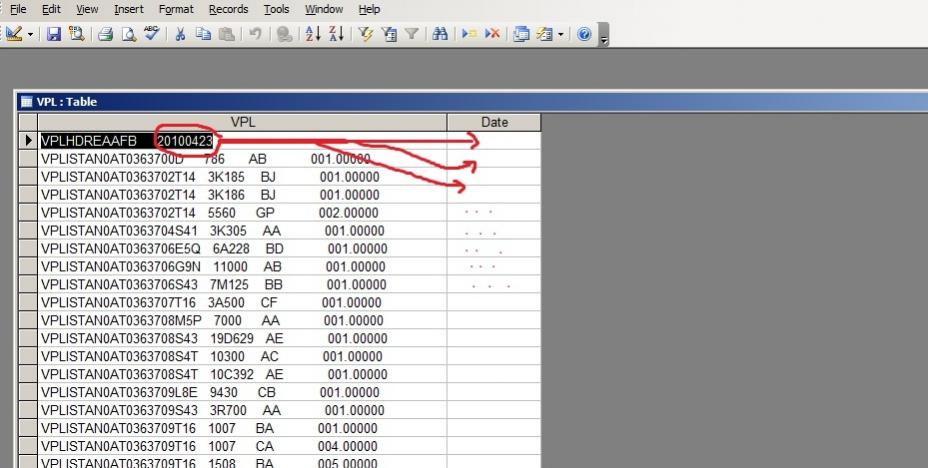Select all records via top-left corner selector
928x468 pixels.
pos(28,122)
